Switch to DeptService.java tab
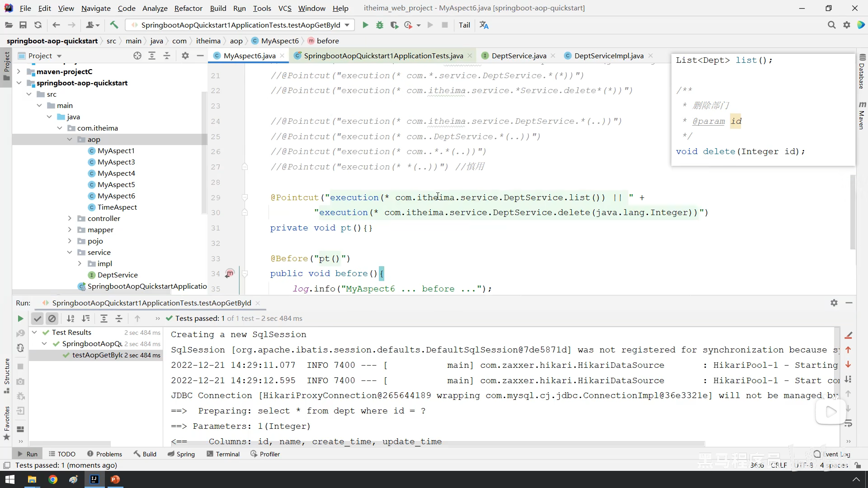This screenshot has width=868, height=488. coord(519,56)
